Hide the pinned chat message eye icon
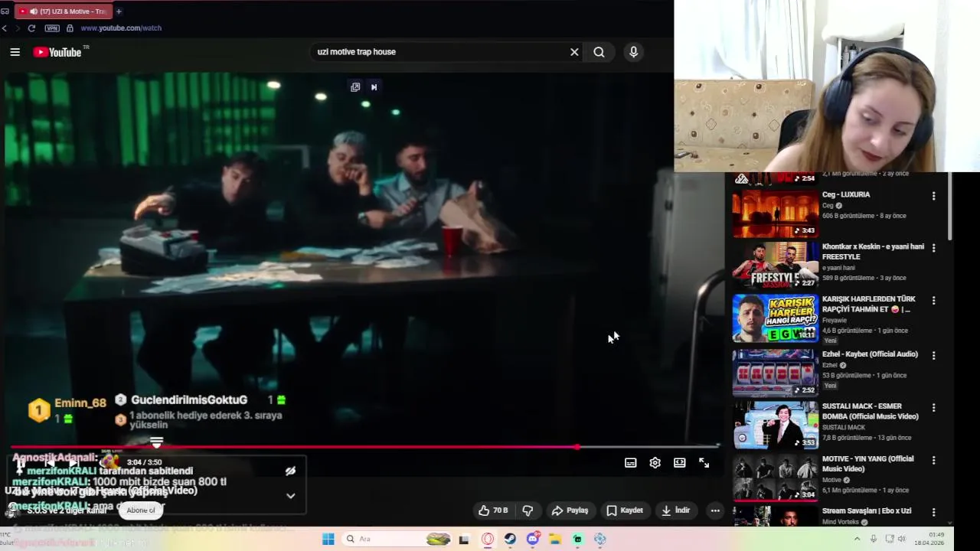Image resolution: width=980 pixels, height=551 pixels. click(290, 471)
